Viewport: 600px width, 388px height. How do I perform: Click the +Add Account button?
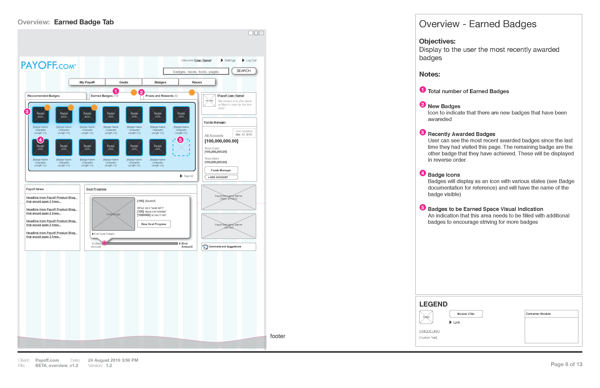(x=221, y=177)
